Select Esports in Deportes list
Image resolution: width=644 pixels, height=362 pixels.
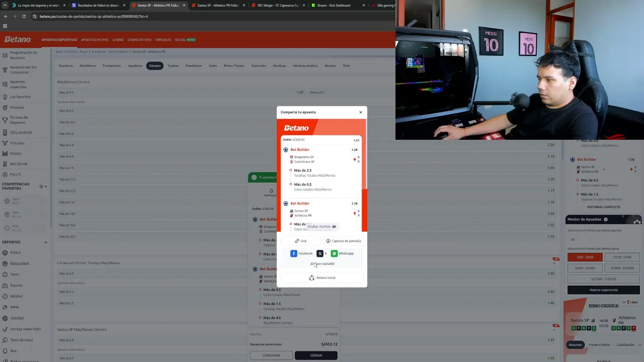(x=16, y=286)
